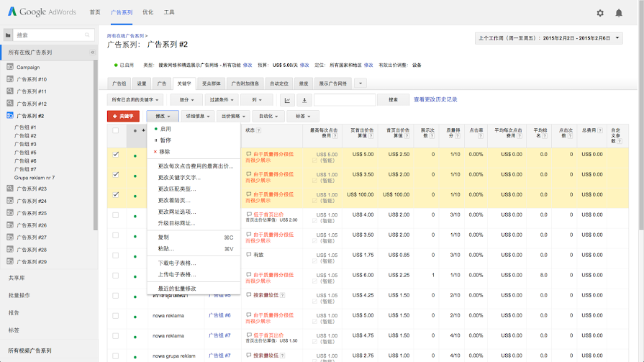
Task: Switch to the 广告组 tab
Action: click(119, 83)
